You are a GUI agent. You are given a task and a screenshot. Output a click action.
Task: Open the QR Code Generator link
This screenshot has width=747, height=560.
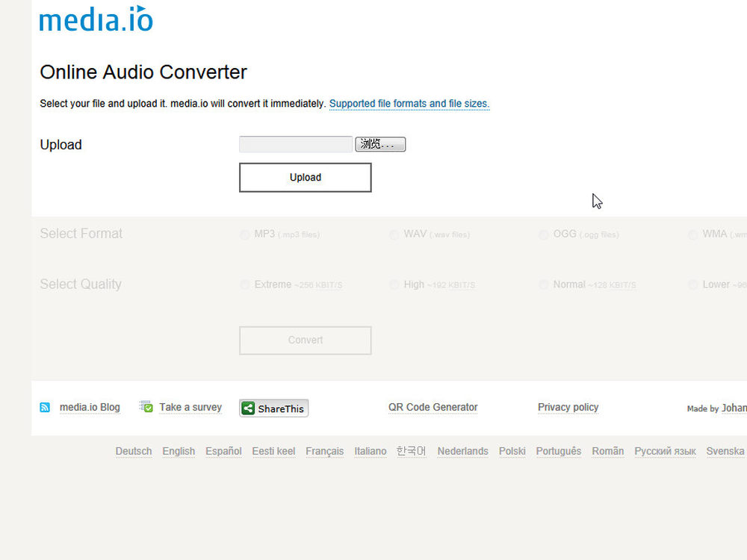(433, 408)
